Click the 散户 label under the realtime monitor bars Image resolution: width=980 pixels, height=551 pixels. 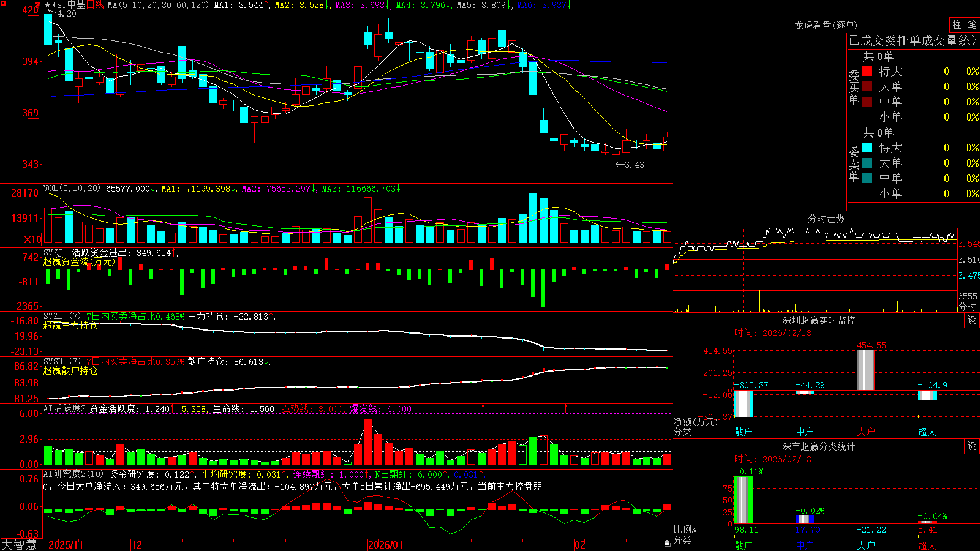pos(744,432)
